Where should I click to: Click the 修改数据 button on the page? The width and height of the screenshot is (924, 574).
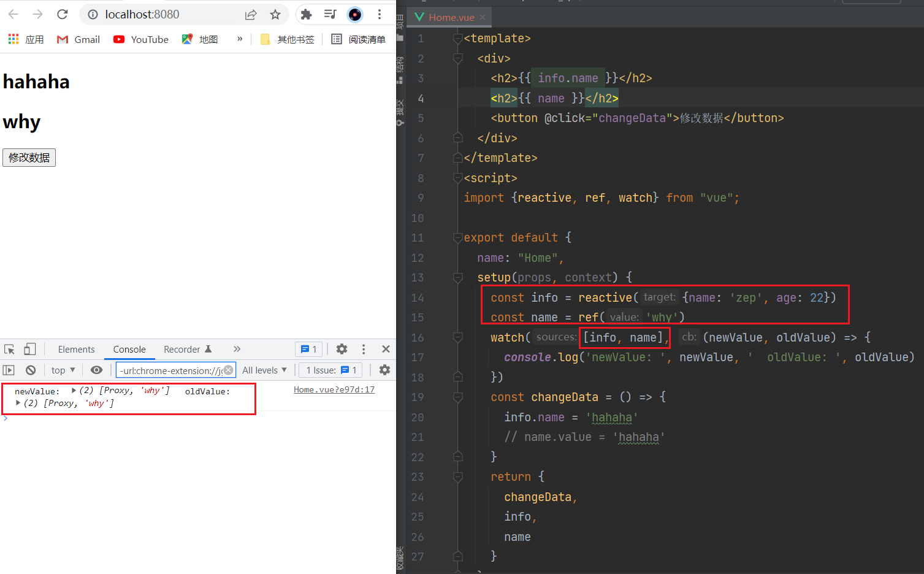(29, 158)
